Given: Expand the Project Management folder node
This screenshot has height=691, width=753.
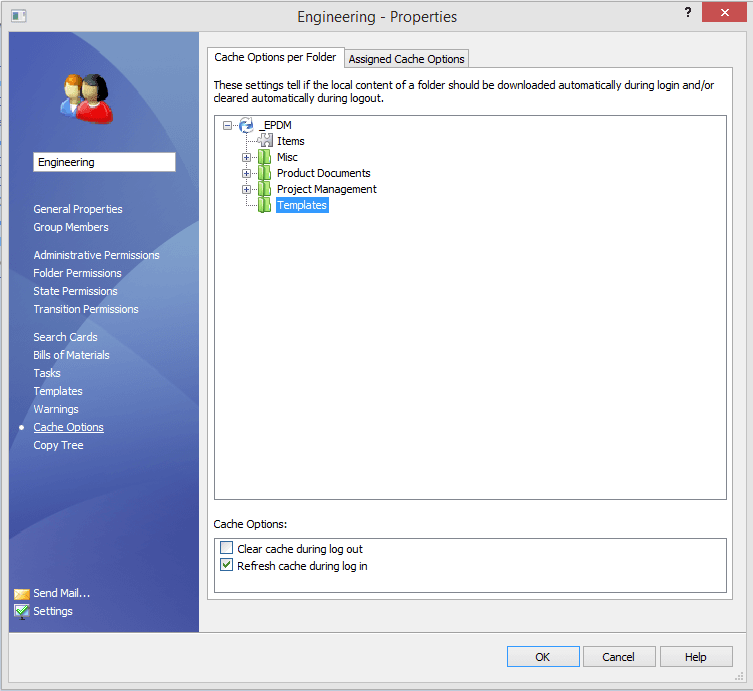Looking at the screenshot, I should point(246,189).
